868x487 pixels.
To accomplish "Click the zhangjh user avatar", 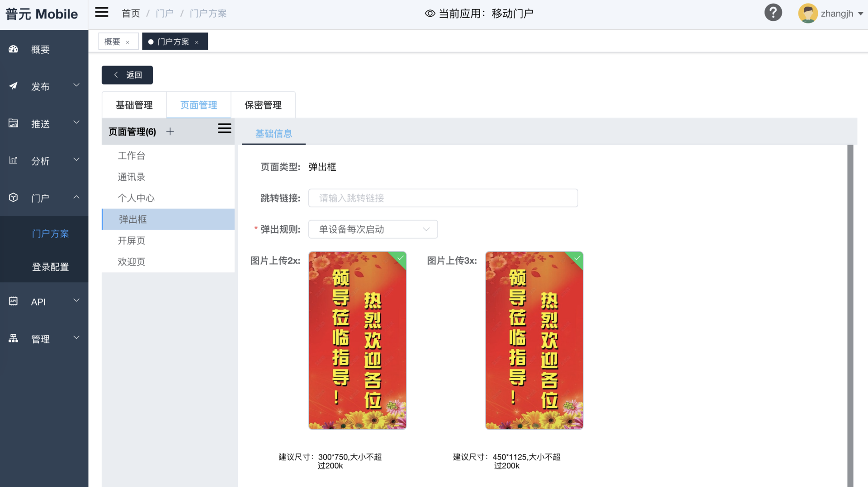I will pos(807,13).
